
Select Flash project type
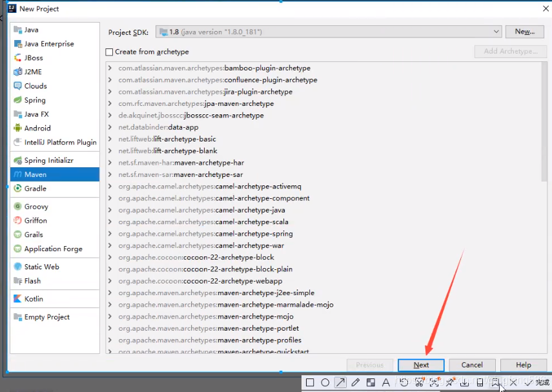point(55,281)
